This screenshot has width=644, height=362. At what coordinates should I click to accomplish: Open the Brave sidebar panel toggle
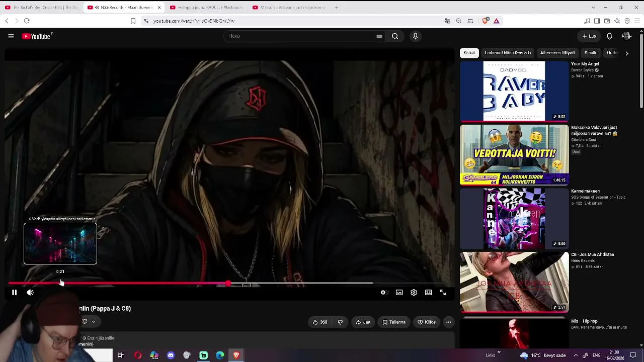[597, 21]
